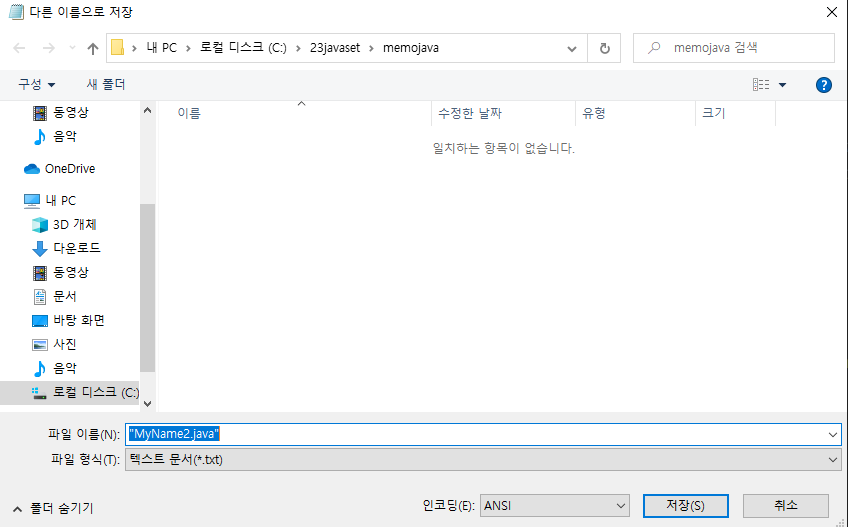Collapse folders with '폴더 숨기기'
This screenshot has height=527, width=848.
tap(53, 509)
